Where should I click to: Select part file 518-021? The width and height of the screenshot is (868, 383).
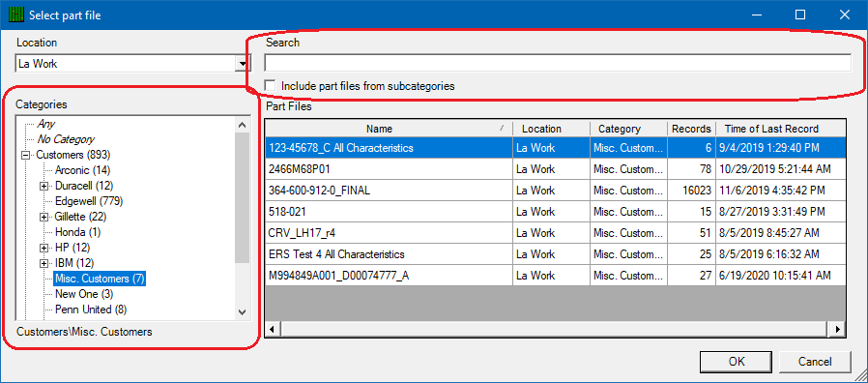(x=287, y=212)
